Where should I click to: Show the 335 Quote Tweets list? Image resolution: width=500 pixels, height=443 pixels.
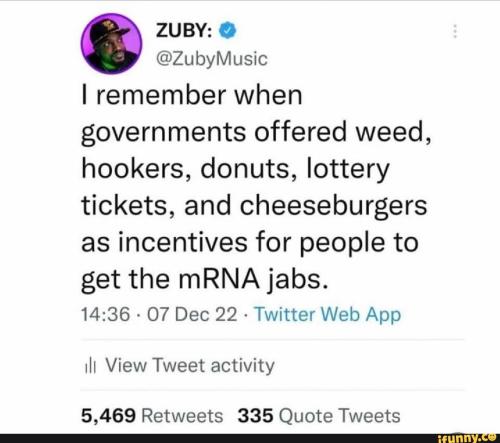pos(319,416)
